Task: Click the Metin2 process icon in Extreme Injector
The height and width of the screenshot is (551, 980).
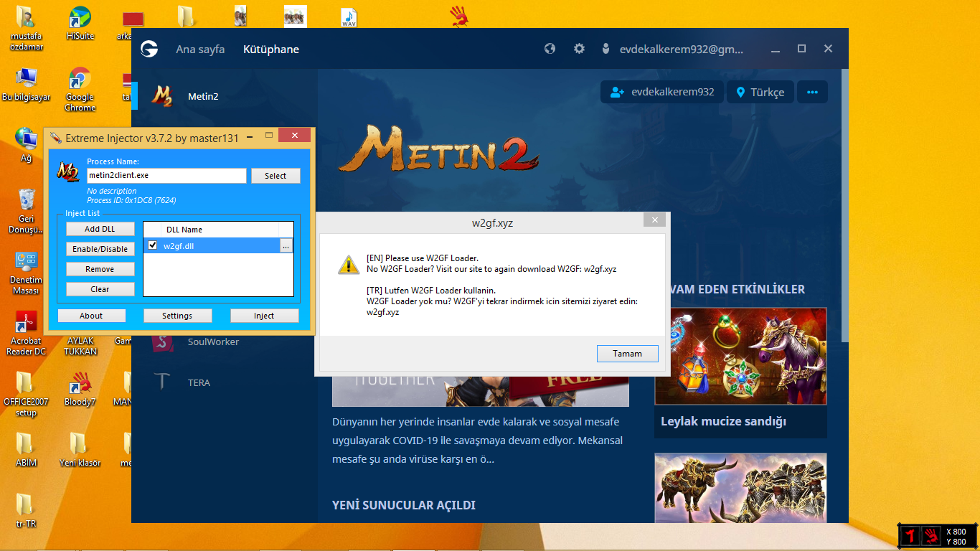Action: [x=68, y=171]
